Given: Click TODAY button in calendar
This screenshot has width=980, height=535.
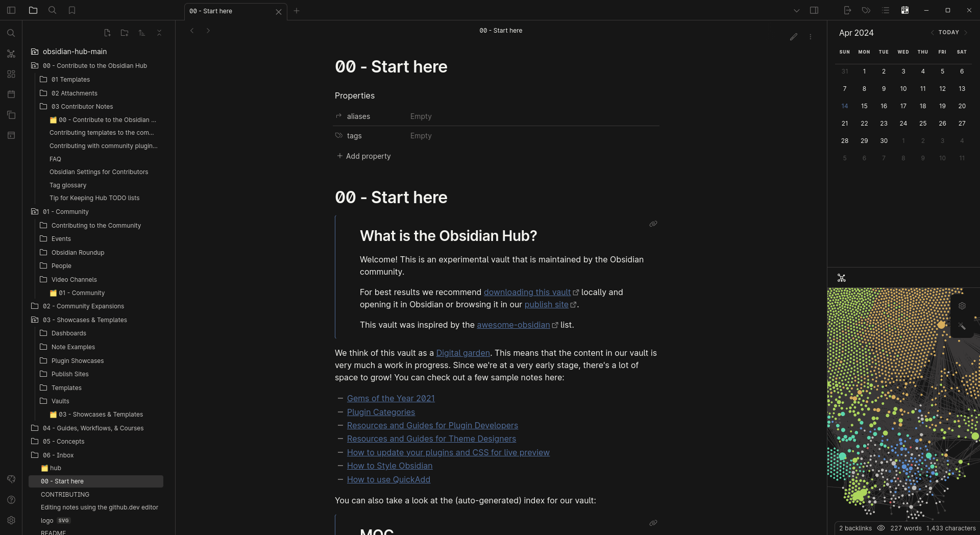Looking at the screenshot, I should [x=949, y=32].
